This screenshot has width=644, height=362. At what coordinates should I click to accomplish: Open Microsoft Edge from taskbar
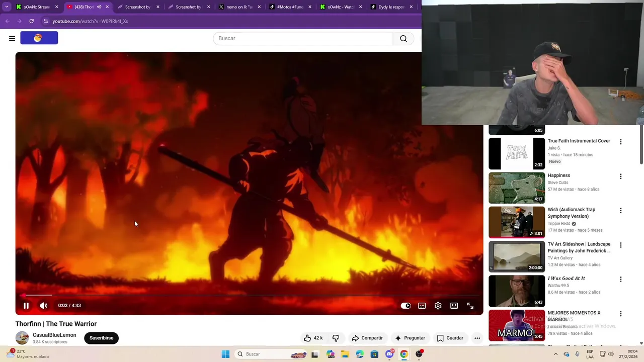(360, 354)
